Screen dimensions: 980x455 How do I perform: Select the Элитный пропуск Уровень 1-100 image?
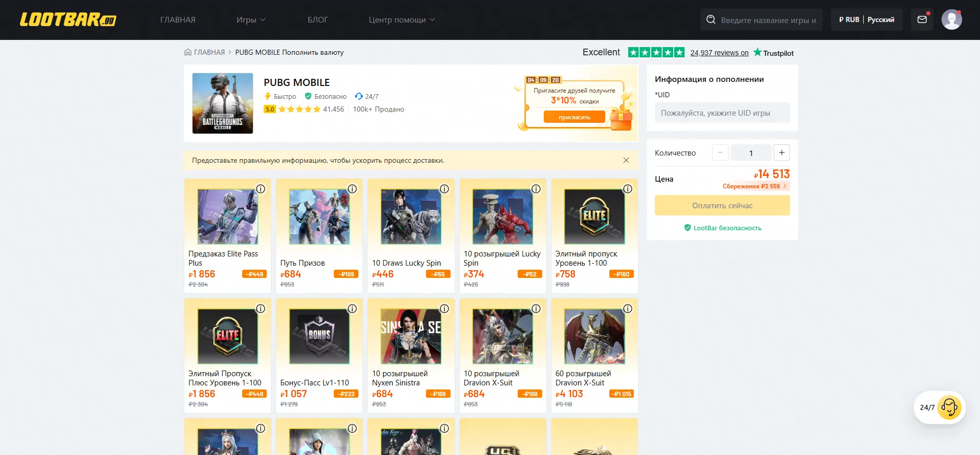(594, 216)
